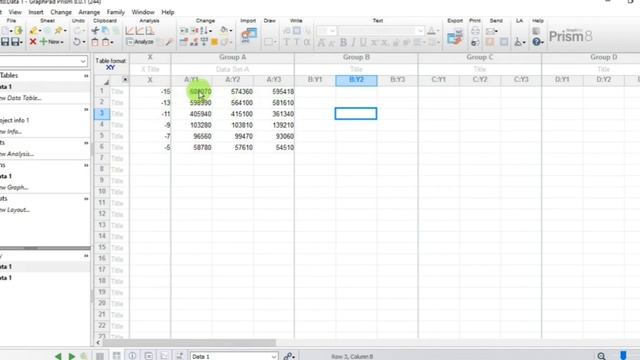Click the info sheet icon in bottom bar

point(132,356)
